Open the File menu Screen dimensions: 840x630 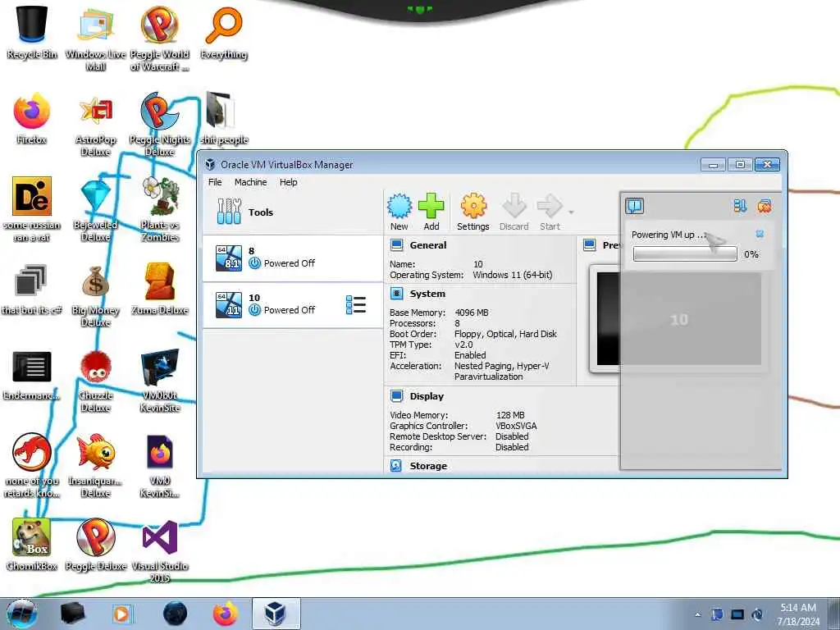click(215, 182)
